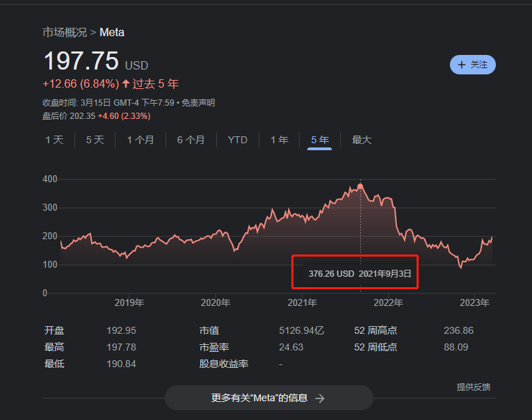Screen dimensions: 532x420
Task: Switch to the 1 个月 range tab
Action: click(x=140, y=140)
